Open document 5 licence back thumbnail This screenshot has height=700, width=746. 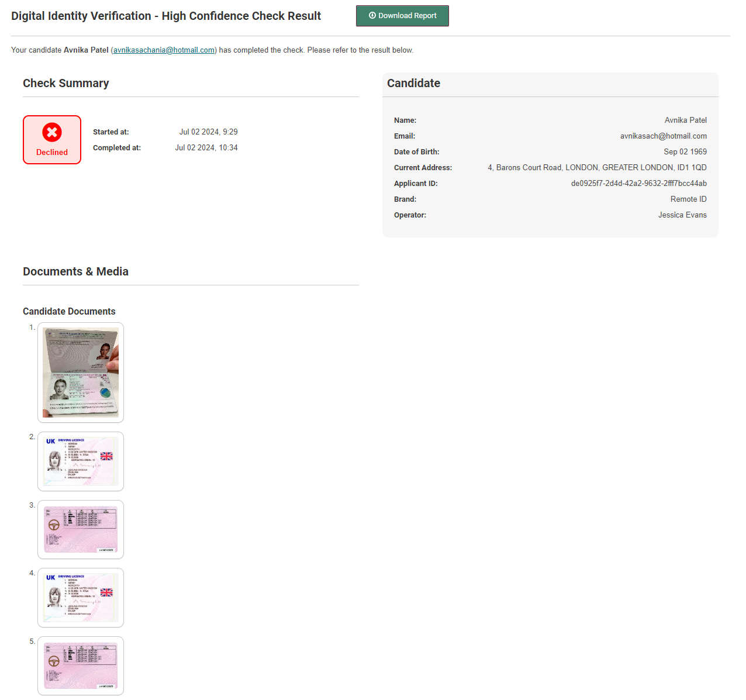tap(81, 665)
